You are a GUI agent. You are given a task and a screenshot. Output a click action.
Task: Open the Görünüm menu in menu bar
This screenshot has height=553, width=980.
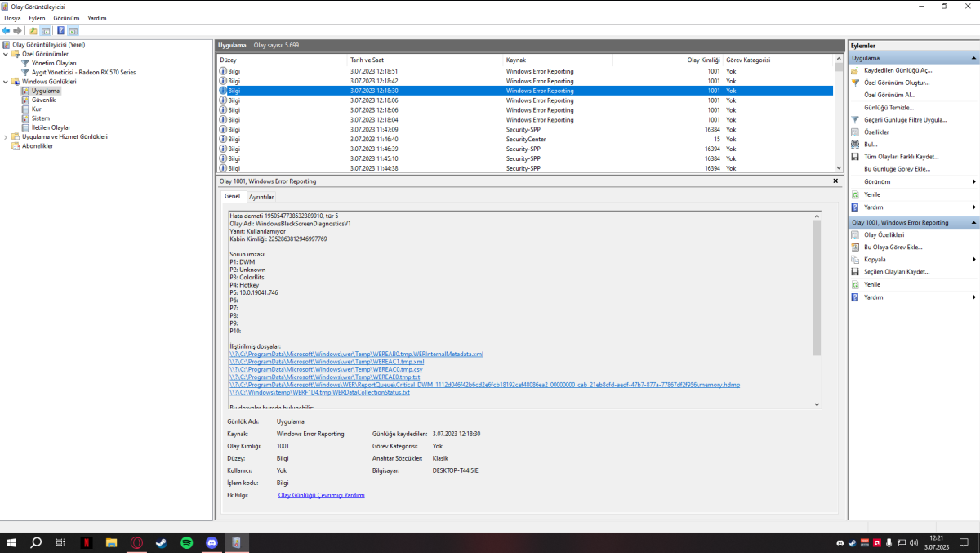[67, 18]
